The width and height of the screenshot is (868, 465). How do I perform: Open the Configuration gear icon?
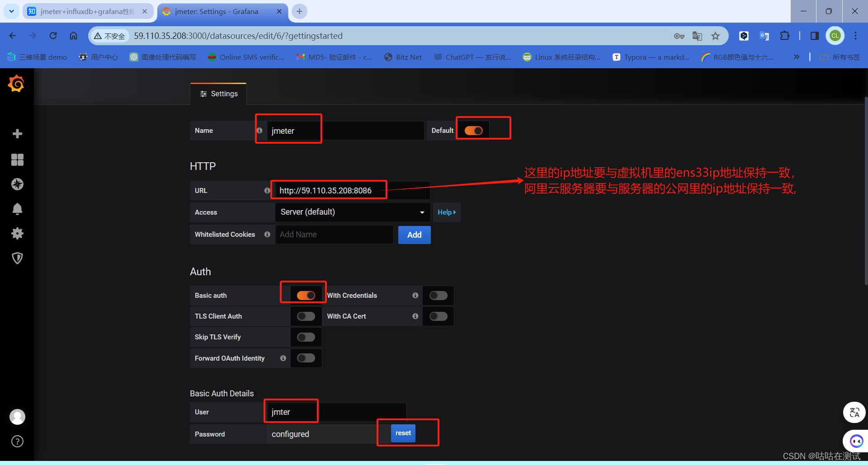(x=17, y=233)
